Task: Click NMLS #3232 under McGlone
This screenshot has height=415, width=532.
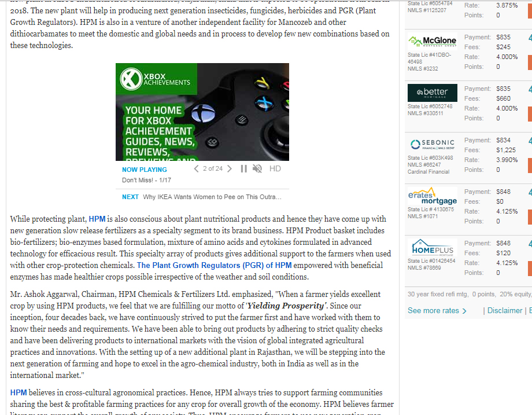Action: pos(423,69)
